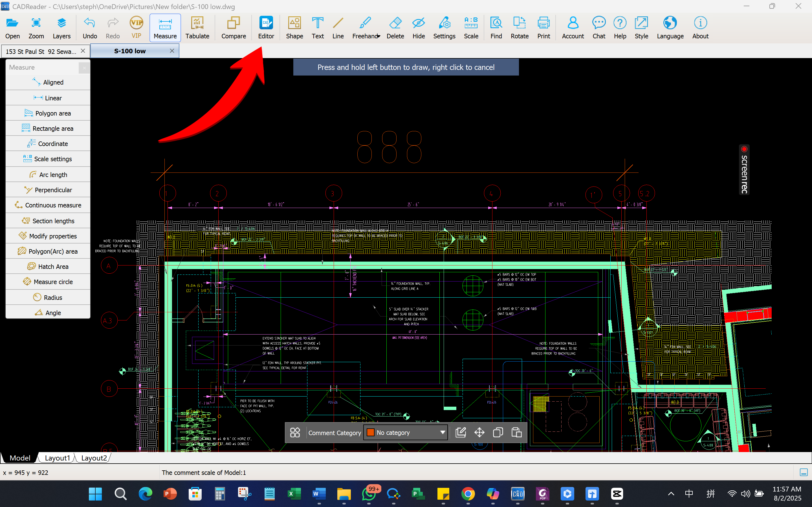
Task: Rotate the drawing view
Action: [x=520, y=28]
